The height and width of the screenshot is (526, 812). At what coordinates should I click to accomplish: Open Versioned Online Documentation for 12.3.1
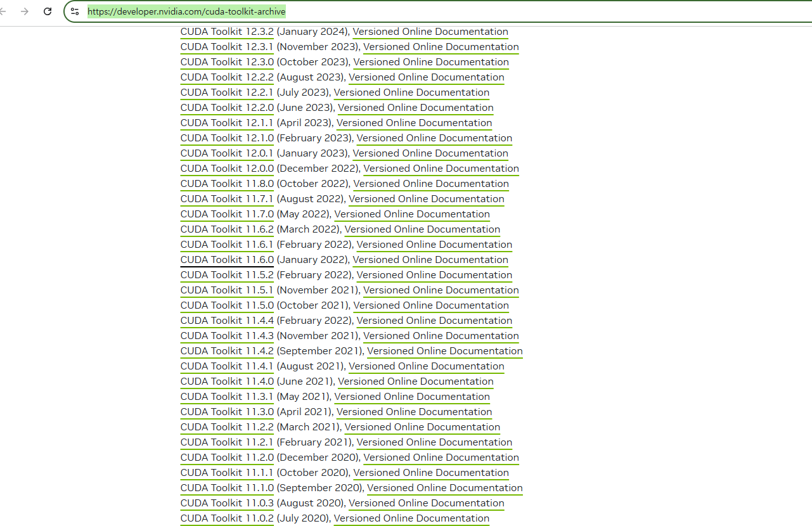[441, 47]
